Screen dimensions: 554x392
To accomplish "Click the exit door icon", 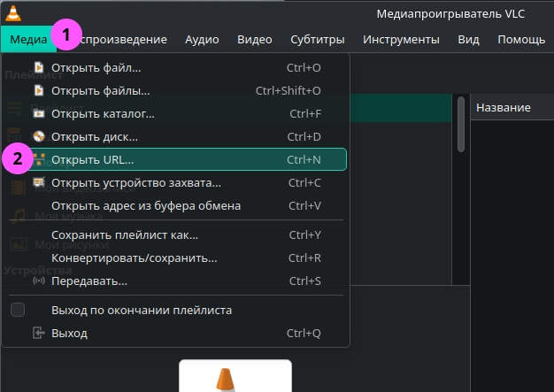I will pyautogui.click(x=38, y=333).
